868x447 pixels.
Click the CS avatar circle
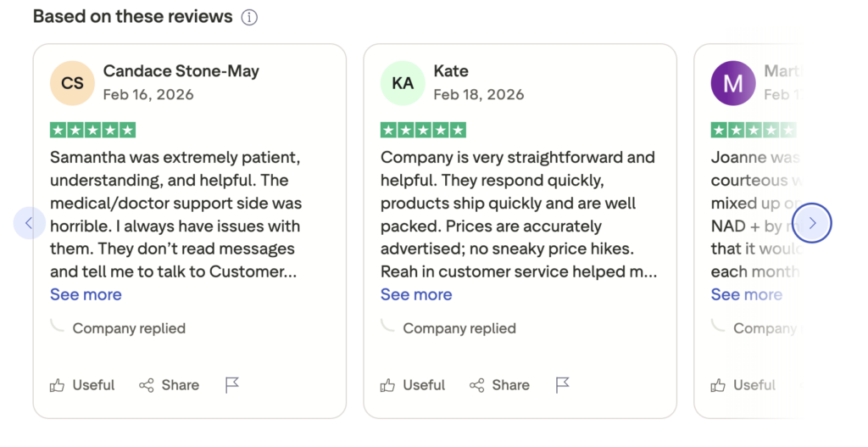tap(72, 83)
